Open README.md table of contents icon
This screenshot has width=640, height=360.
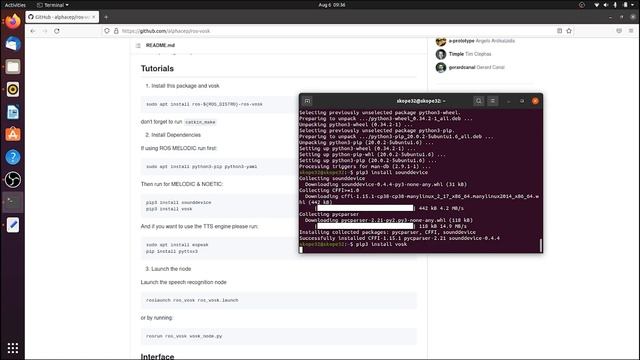click(138, 45)
